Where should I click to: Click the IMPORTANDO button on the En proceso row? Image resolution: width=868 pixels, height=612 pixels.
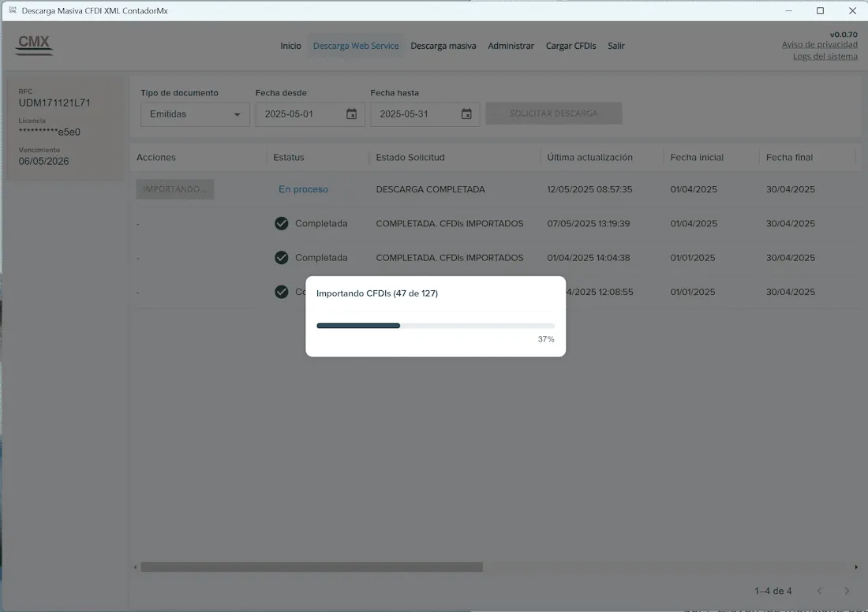[x=174, y=189]
